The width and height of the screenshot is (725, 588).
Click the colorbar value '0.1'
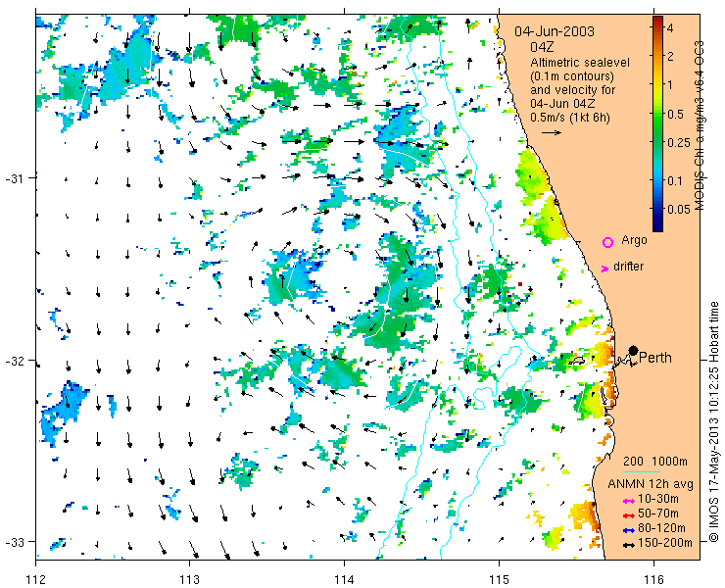(x=675, y=180)
